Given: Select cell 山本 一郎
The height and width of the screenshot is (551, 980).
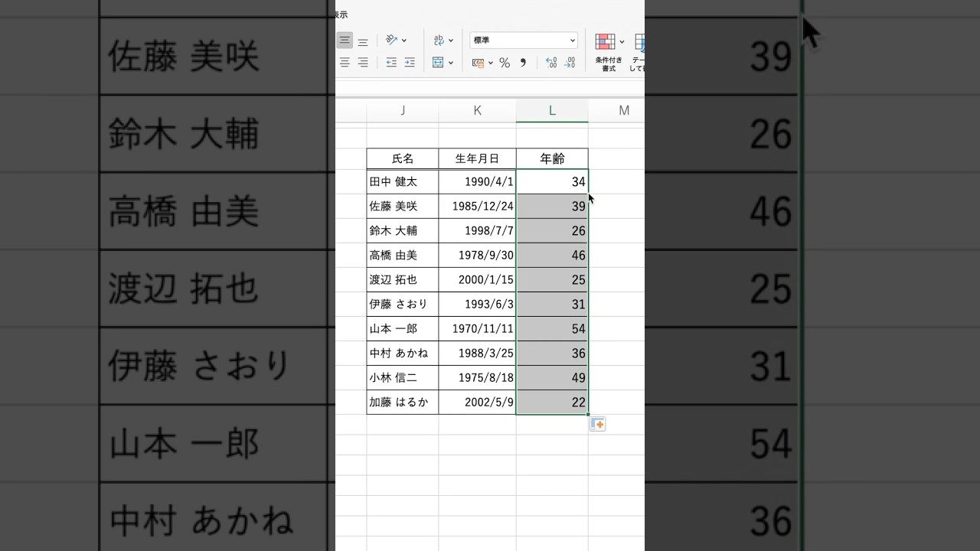Looking at the screenshot, I should (x=403, y=328).
